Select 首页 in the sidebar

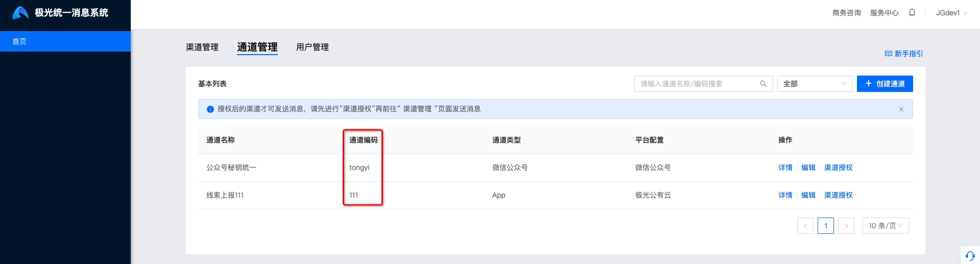(65, 41)
